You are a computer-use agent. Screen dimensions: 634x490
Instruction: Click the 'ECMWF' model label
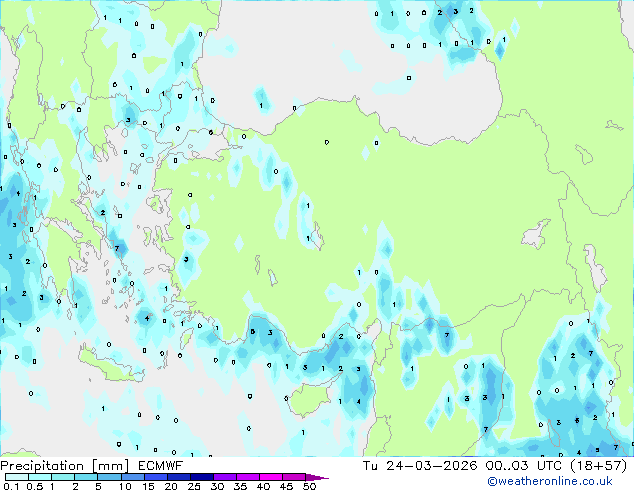tap(161, 466)
